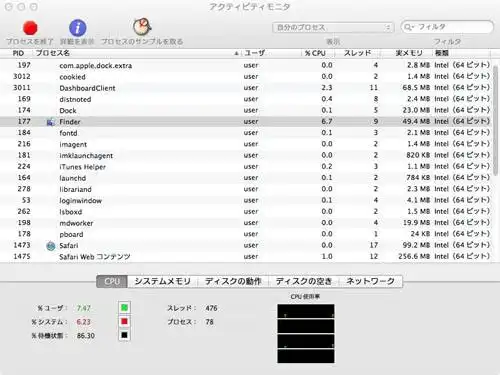Click the process count 78 value
Viewport: 500px width, 375px height.
click(209, 322)
